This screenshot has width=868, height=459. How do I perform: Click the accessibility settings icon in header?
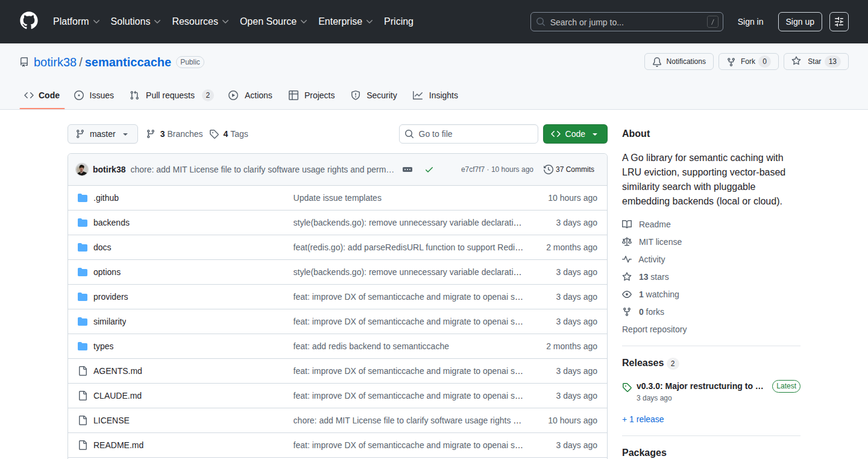(839, 22)
